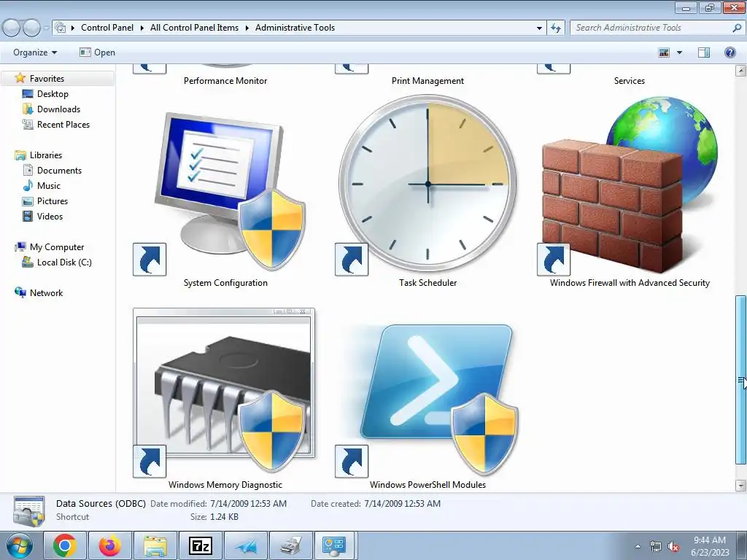Open the Organize dropdown menu

click(35, 52)
